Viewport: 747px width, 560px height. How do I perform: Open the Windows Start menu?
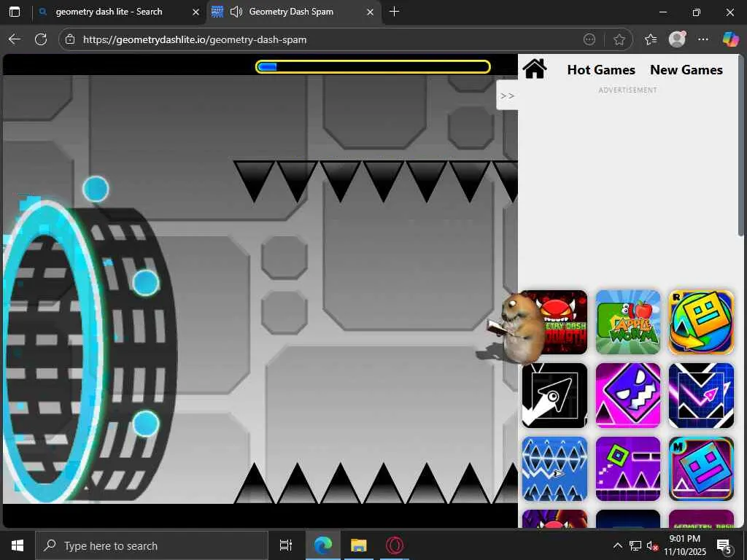(x=18, y=545)
